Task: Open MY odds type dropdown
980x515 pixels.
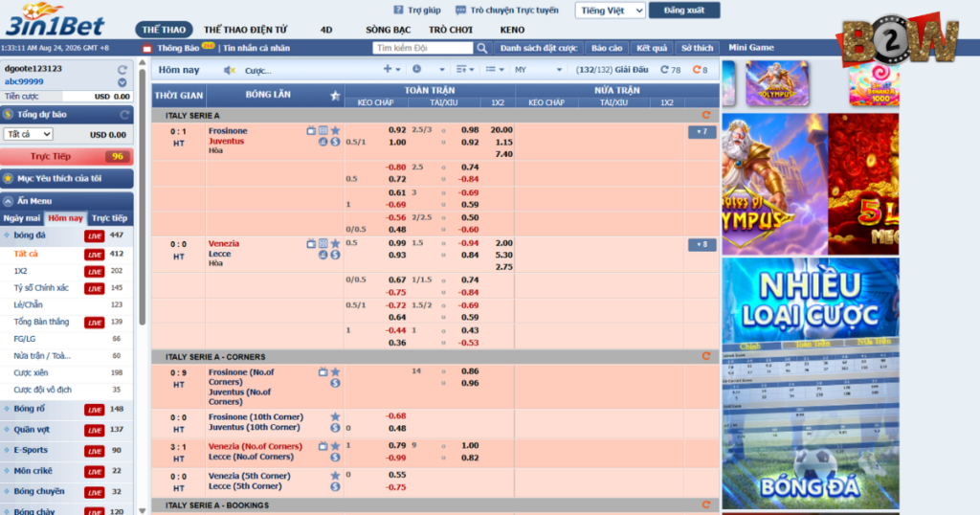Action: pos(538,69)
